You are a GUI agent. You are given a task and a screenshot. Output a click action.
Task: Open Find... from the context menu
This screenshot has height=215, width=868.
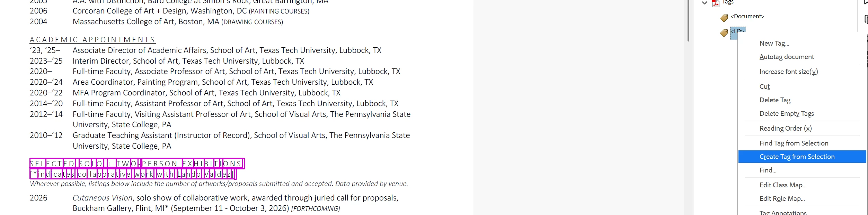pyautogui.click(x=768, y=170)
